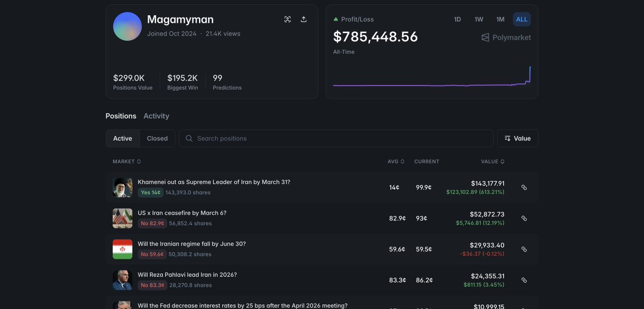Click the 99.9¢ current price
This screenshot has height=309, width=644.
(424, 188)
